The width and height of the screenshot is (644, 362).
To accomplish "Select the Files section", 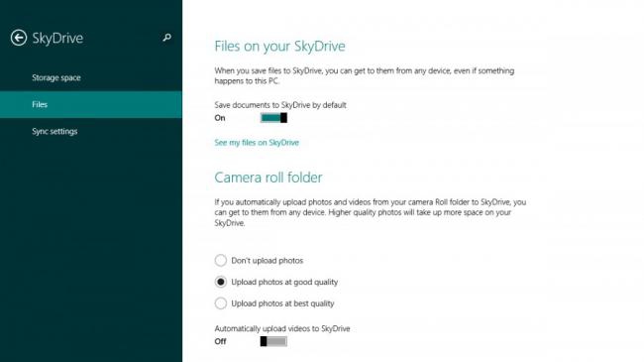I will pos(91,104).
